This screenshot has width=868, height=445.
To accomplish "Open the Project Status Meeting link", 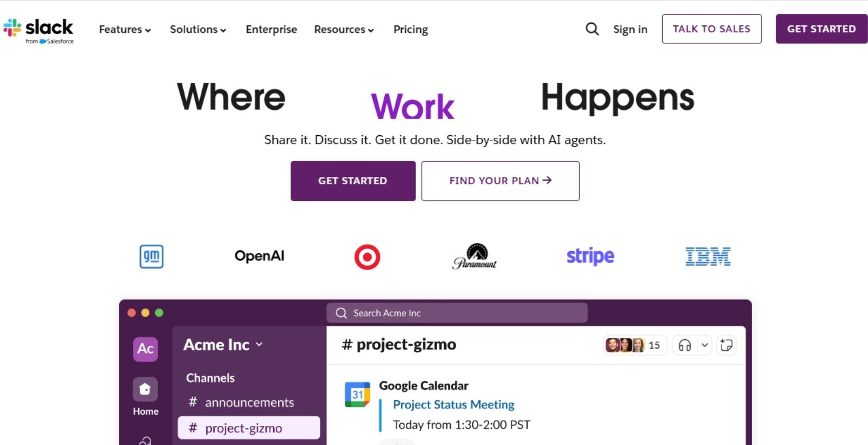I will click(453, 404).
